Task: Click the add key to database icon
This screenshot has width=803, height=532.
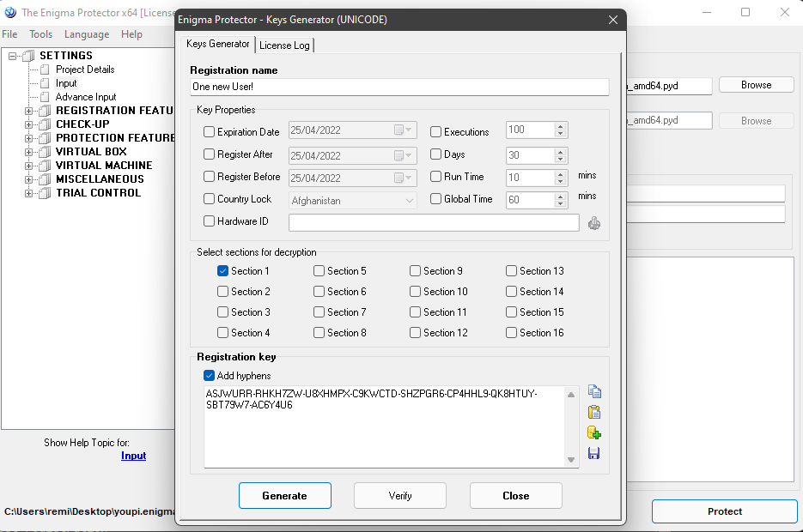Action: click(594, 433)
